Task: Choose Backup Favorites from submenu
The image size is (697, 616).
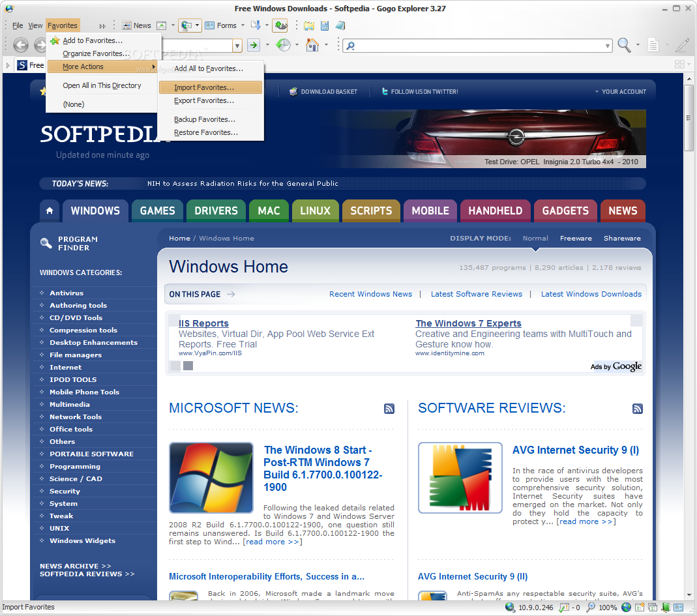Action: (x=210, y=119)
